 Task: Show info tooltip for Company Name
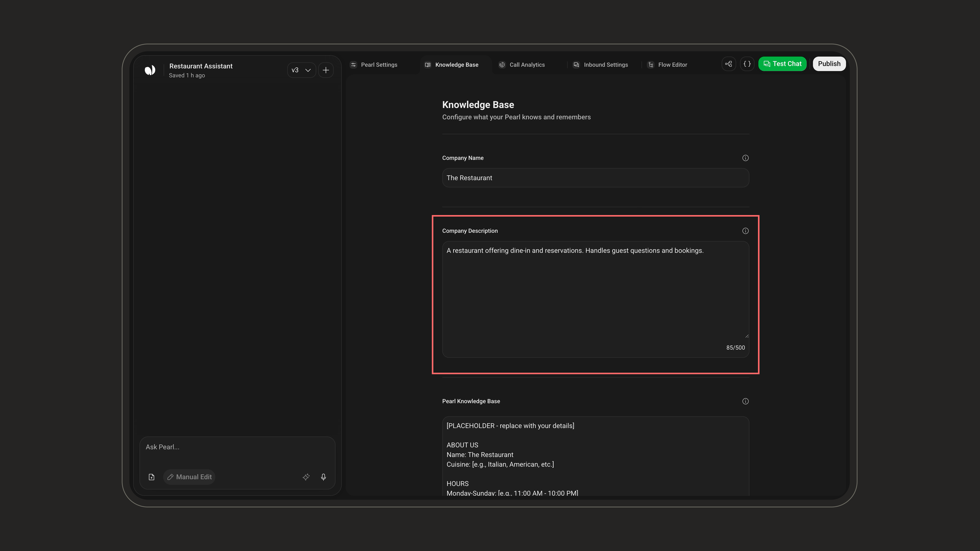click(x=745, y=158)
